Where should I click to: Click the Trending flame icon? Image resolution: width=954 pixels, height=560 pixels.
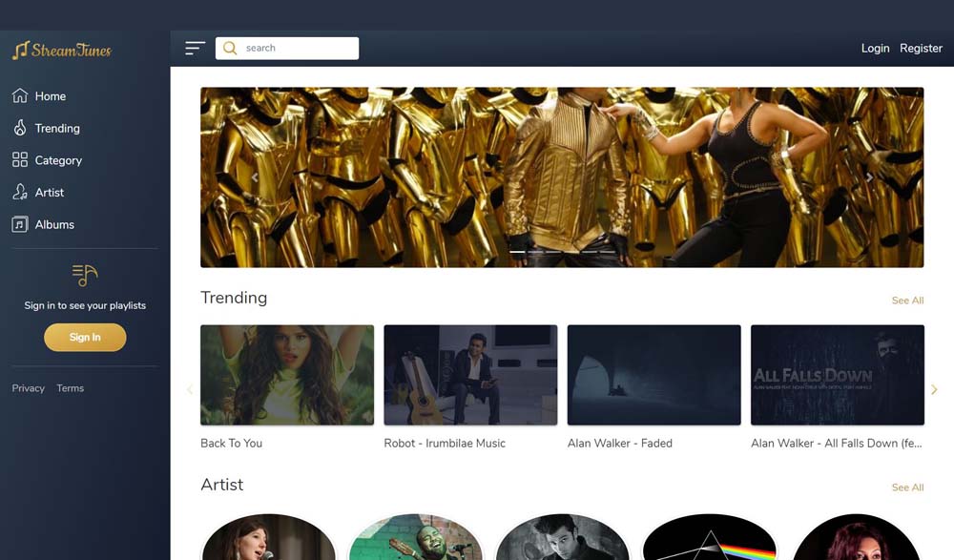point(20,128)
